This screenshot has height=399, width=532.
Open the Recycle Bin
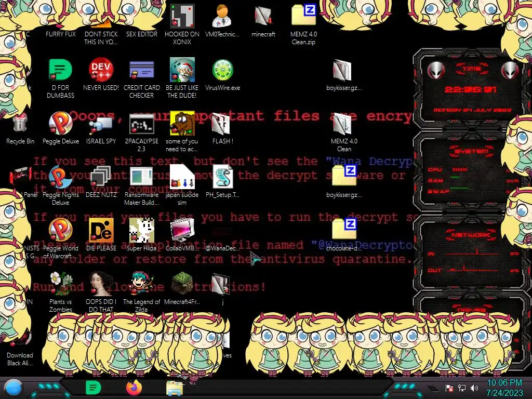(20, 128)
